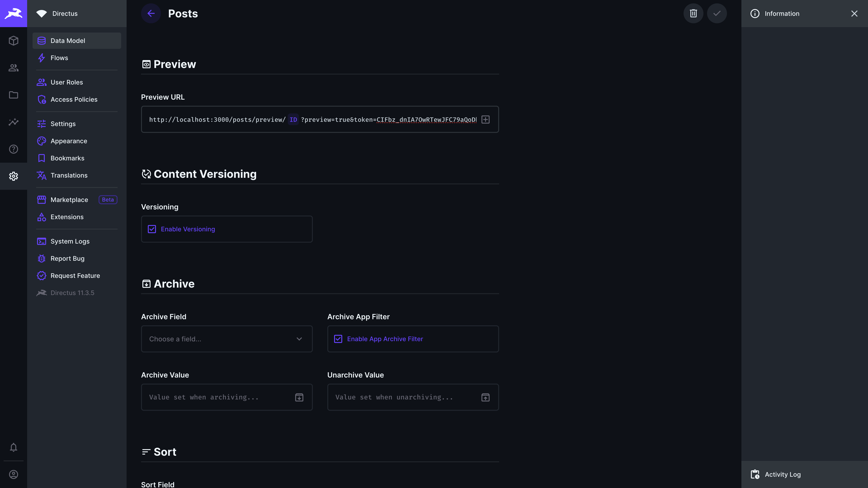Viewport: 868px width, 488px height.
Task: Open the Unarchive Value dynamic options
Action: (485, 397)
